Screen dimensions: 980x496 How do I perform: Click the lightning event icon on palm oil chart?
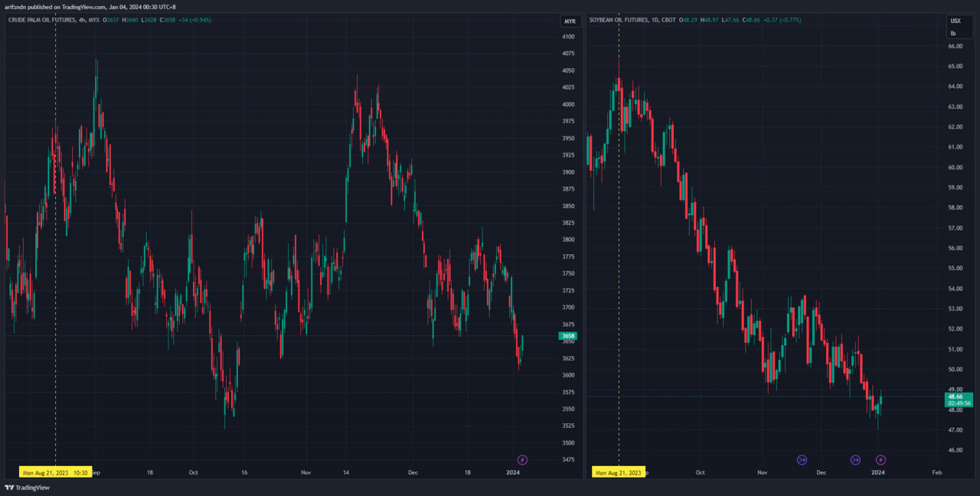click(523, 460)
